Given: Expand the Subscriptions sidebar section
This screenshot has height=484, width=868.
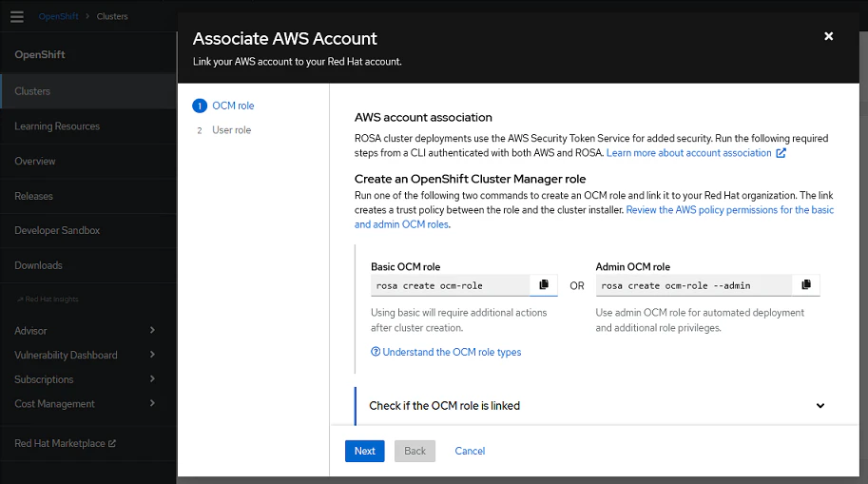Looking at the screenshot, I should point(153,379).
